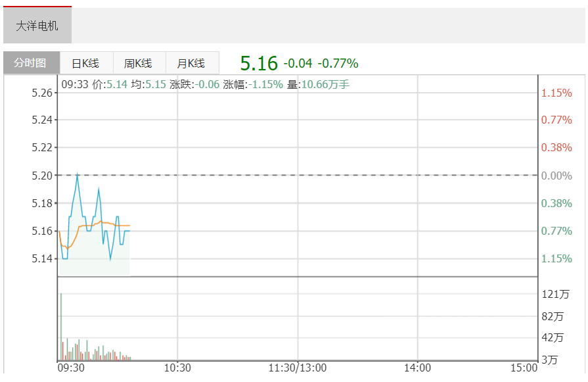Open the 日K线 tab
Image resolution: width=588 pixels, height=382 pixels.
point(86,62)
